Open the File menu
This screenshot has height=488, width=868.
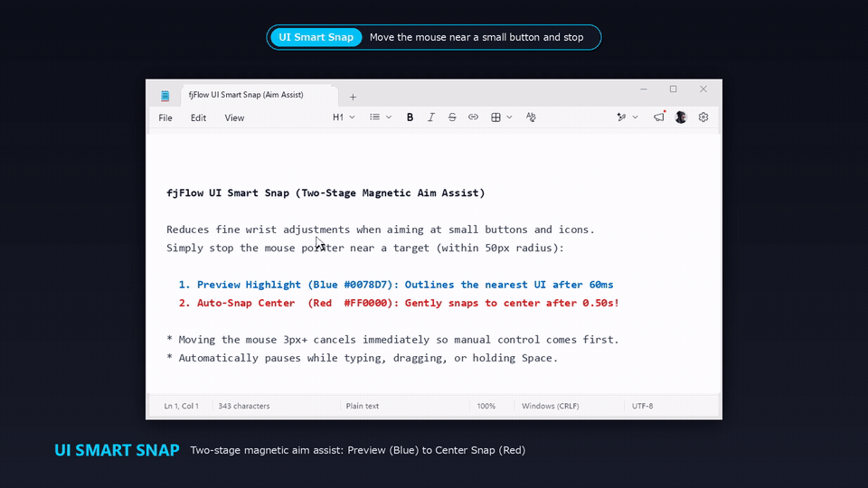165,117
